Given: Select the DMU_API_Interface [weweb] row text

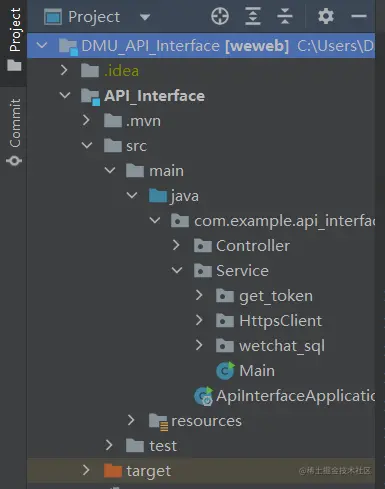Looking at the screenshot, I should point(185,46).
